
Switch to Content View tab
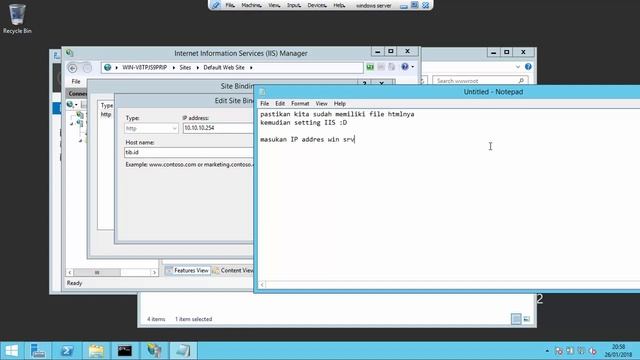[233, 271]
